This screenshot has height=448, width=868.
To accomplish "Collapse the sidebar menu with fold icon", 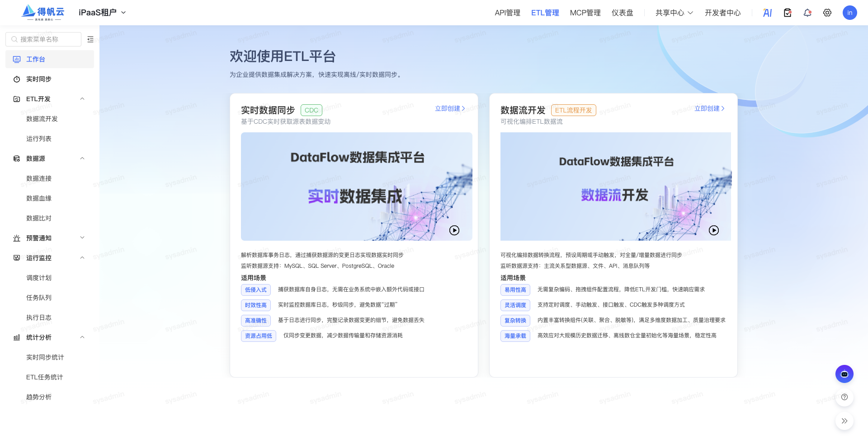I will [x=90, y=39].
